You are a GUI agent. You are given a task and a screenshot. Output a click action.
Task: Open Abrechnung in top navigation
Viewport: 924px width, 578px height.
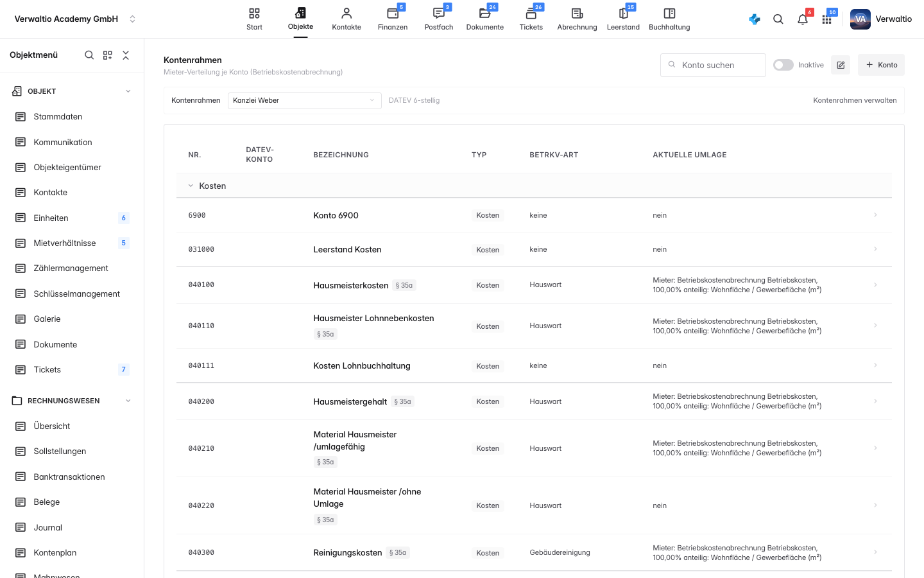point(577,19)
